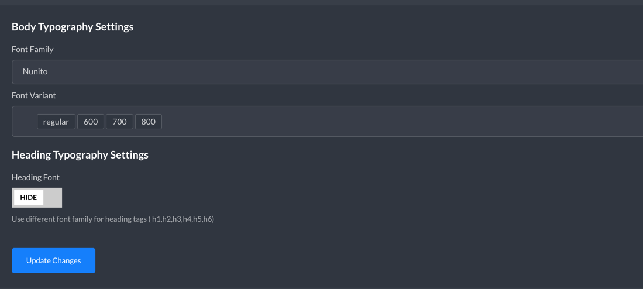Click the white HIDE knob on the switch
Screen dimensions: 644x289
[28, 198]
